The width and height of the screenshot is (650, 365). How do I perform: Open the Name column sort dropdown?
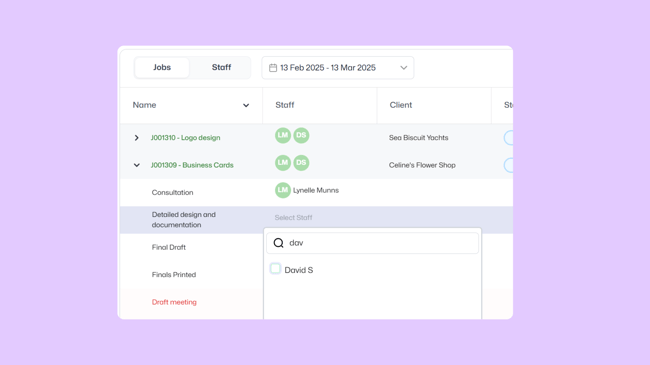click(246, 105)
